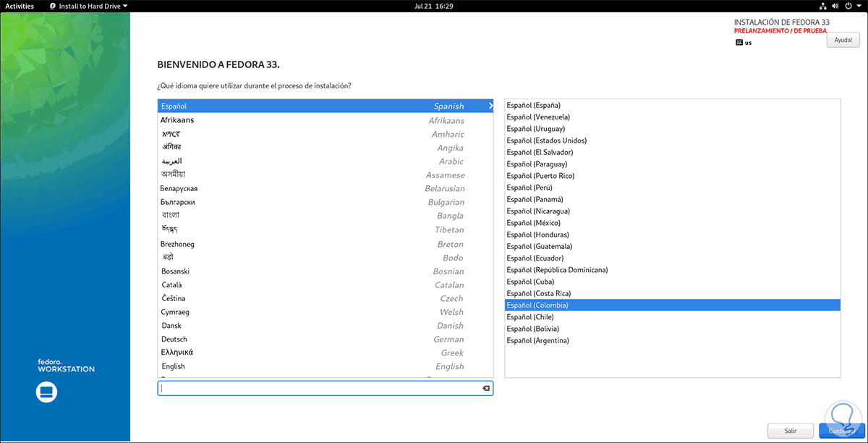The width and height of the screenshot is (868, 443).
Task: Open the system menu dropdown arrow
Action: coord(860,6)
